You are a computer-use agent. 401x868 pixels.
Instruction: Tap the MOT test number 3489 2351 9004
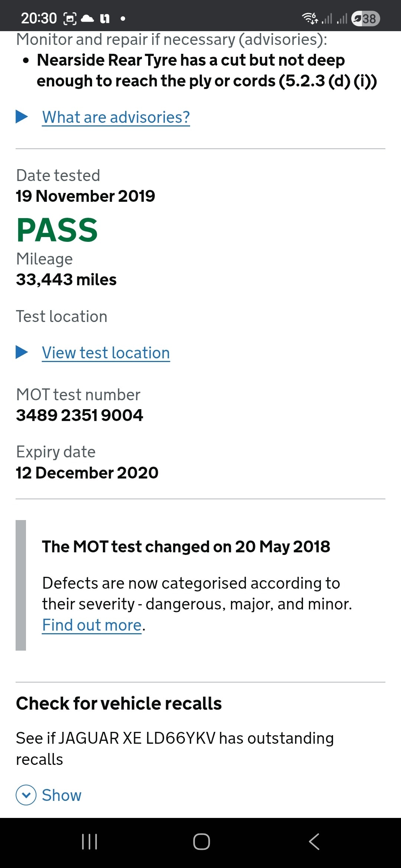(x=79, y=415)
